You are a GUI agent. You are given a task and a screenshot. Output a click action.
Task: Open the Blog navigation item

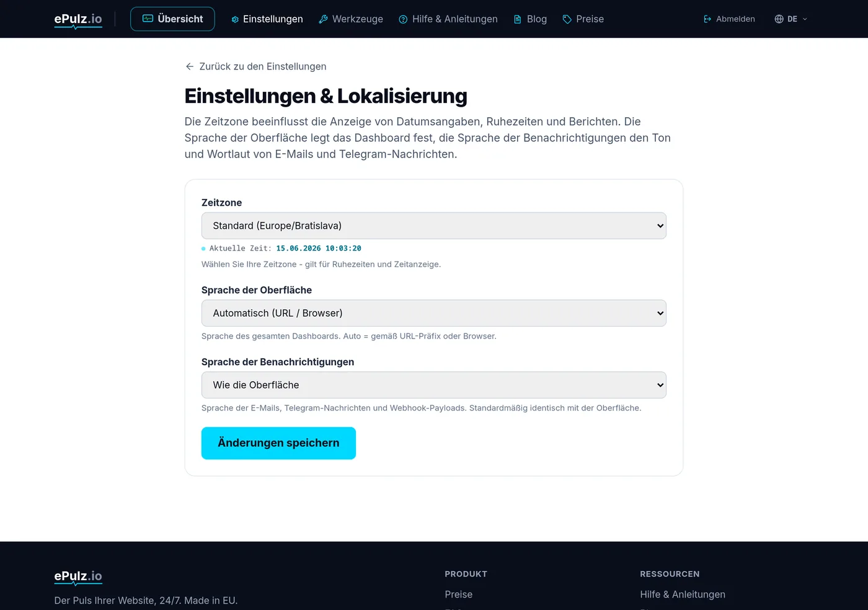[x=530, y=19]
